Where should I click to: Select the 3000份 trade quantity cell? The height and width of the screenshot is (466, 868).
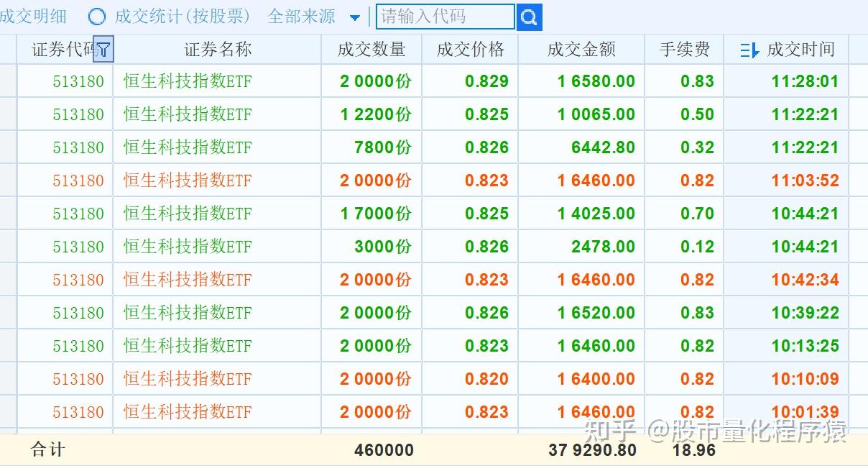pos(382,247)
